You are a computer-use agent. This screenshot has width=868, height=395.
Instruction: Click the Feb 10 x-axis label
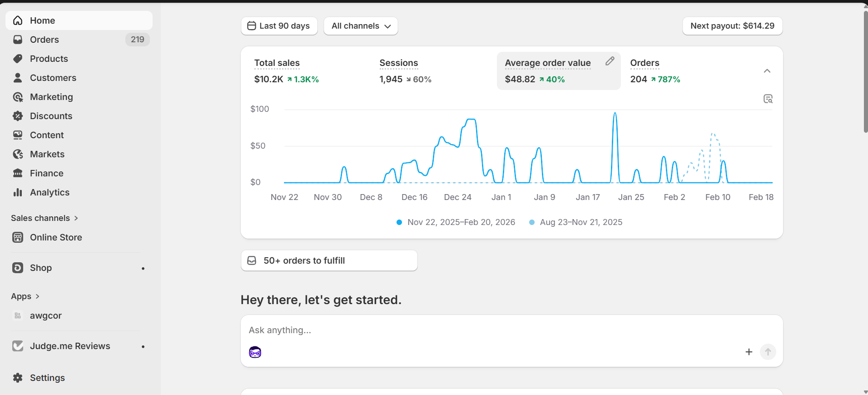718,197
